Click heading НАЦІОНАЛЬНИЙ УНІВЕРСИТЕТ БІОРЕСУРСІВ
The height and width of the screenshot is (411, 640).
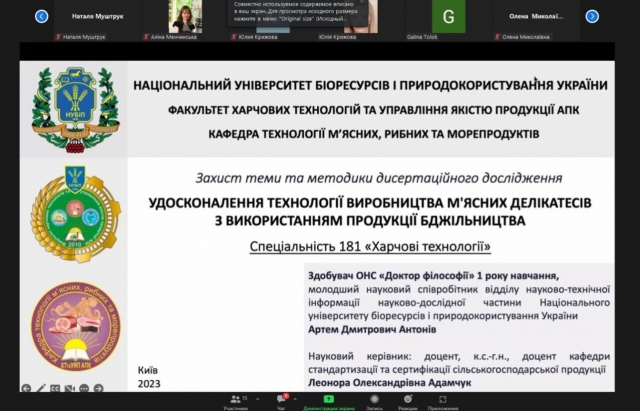point(370,85)
